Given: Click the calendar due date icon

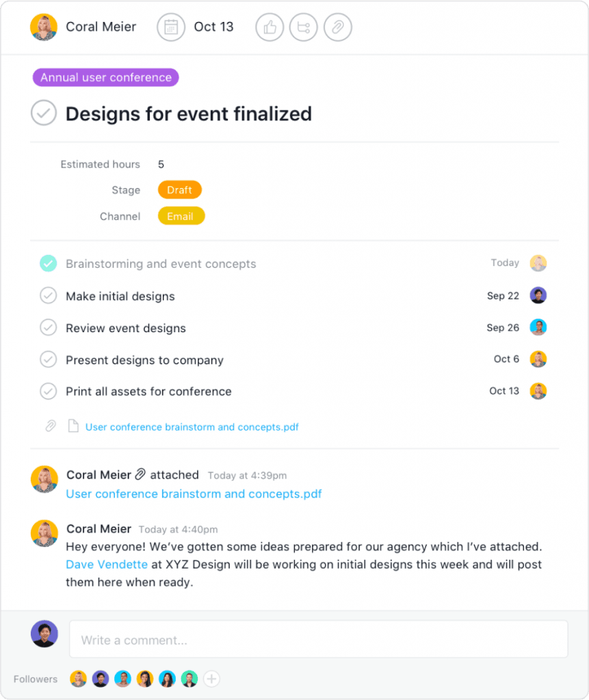Looking at the screenshot, I should tap(171, 27).
